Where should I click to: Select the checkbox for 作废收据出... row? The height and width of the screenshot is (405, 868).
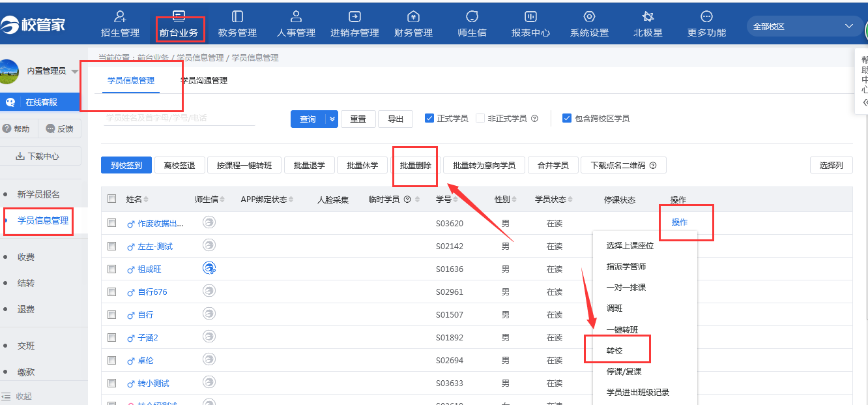(x=111, y=223)
